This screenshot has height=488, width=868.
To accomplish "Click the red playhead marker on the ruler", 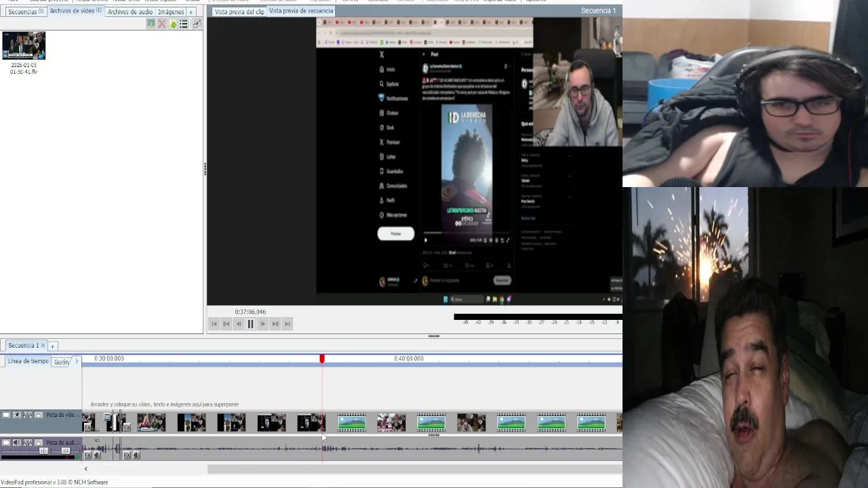I will 322,359.
